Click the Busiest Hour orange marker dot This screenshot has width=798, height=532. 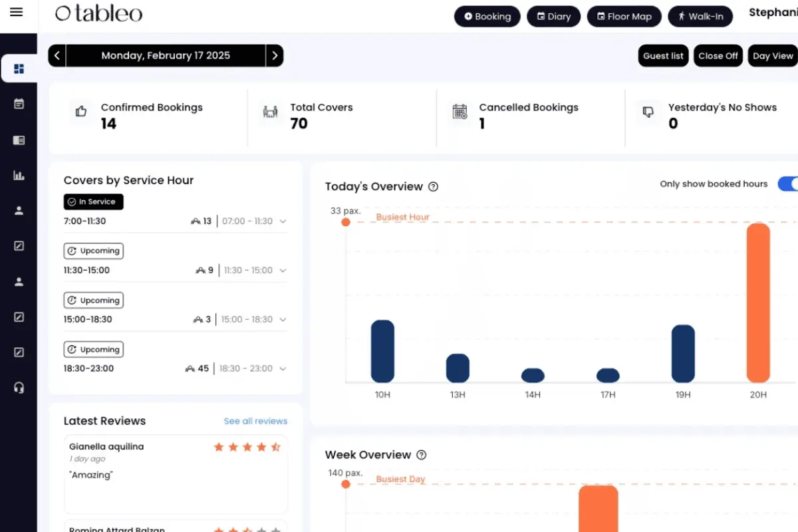(346, 222)
